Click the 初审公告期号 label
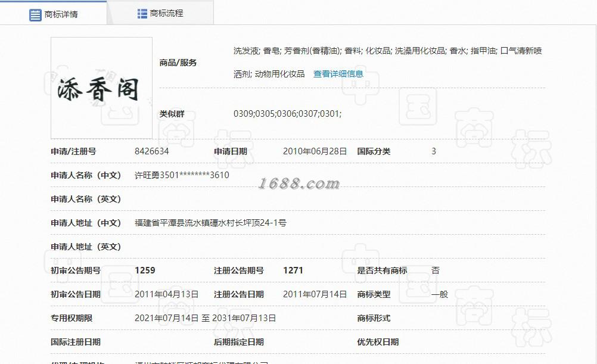The image size is (597, 364). [x=76, y=270]
